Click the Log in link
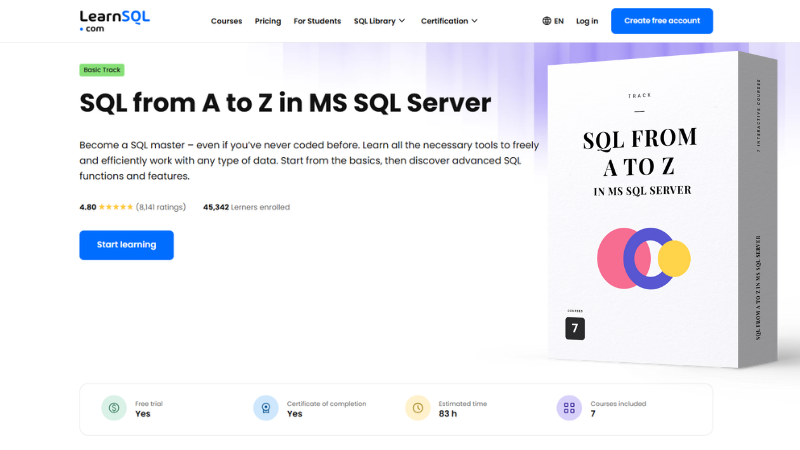Image resolution: width=800 pixels, height=450 pixels. tap(587, 21)
